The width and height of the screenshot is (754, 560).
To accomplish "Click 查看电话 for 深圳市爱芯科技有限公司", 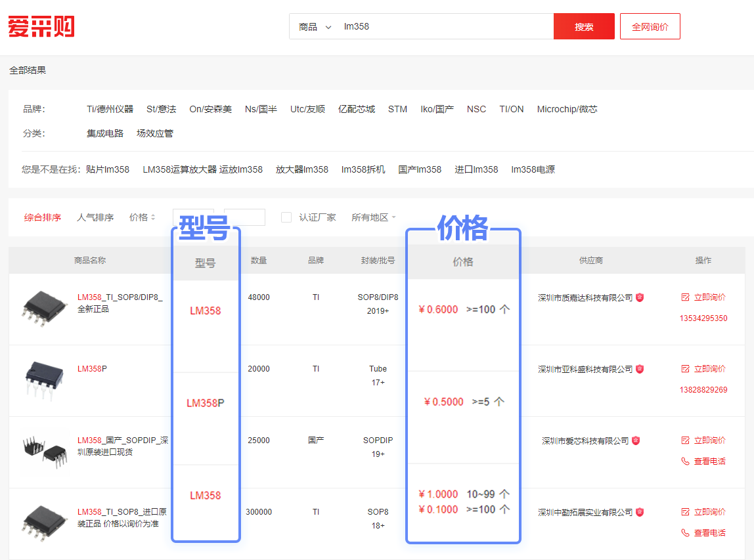I will pyautogui.click(x=703, y=462).
